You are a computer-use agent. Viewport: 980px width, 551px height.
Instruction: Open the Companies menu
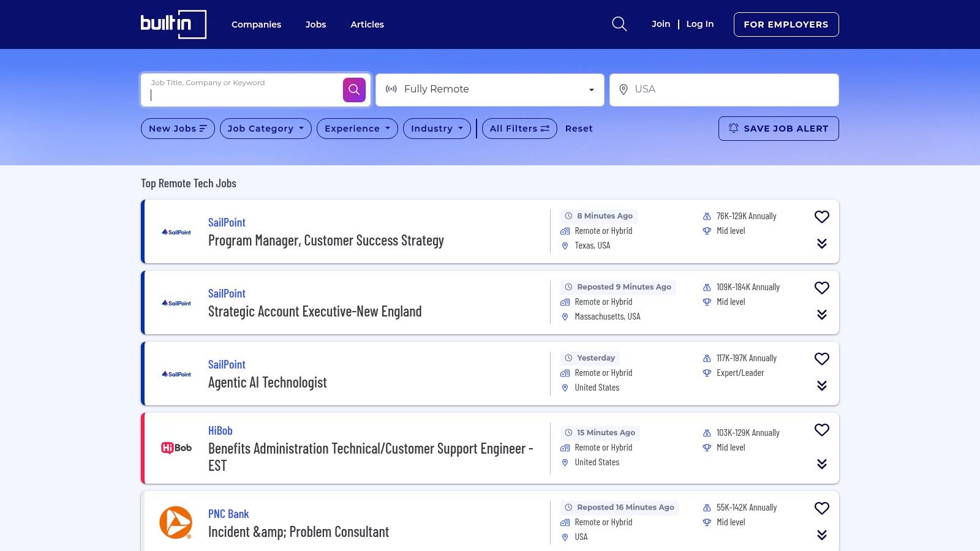(256, 24)
